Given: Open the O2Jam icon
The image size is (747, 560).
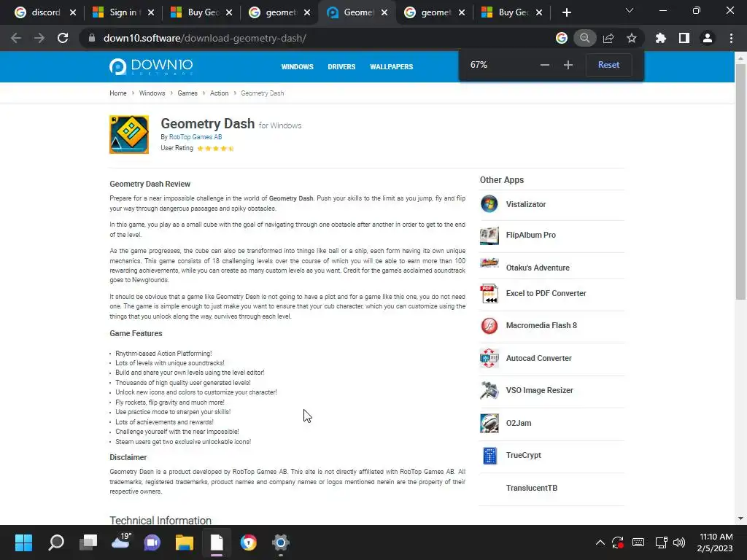Looking at the screenshot, I should tap(489, 424).
